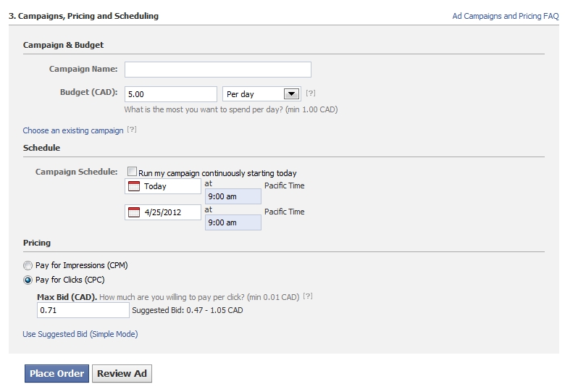
Task: Click Use Suggested Bid (Simple Mode) link
Action: [80, 334]
